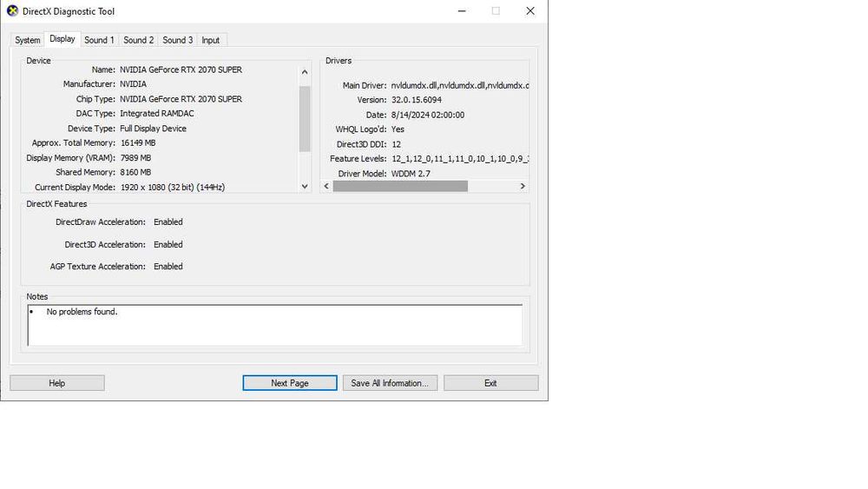Click the WHQL Logo'd value 'Yes'
This screenshot has height=489, width=868.
click(x=398, y=129)
